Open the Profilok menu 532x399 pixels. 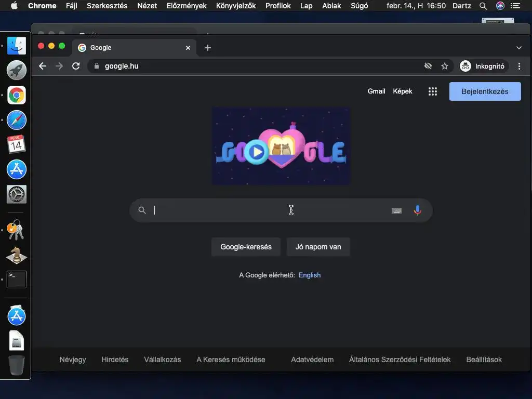(278, 6)
